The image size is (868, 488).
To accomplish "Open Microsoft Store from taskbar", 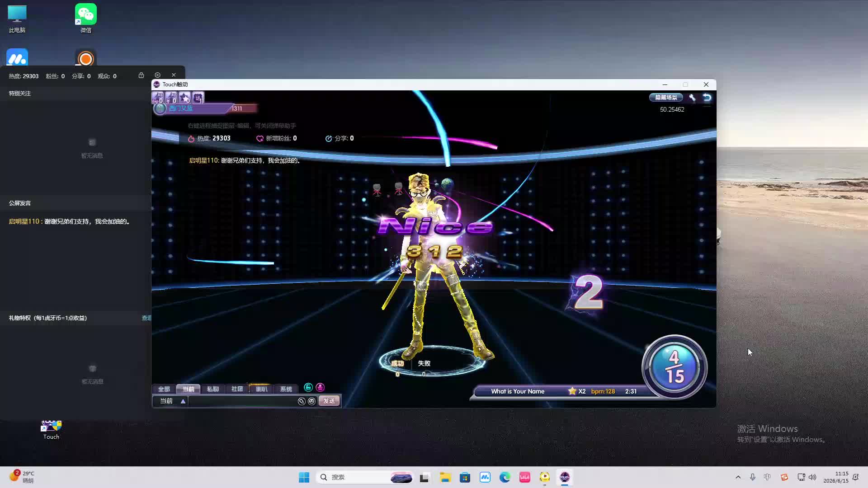I will (465, 477).
